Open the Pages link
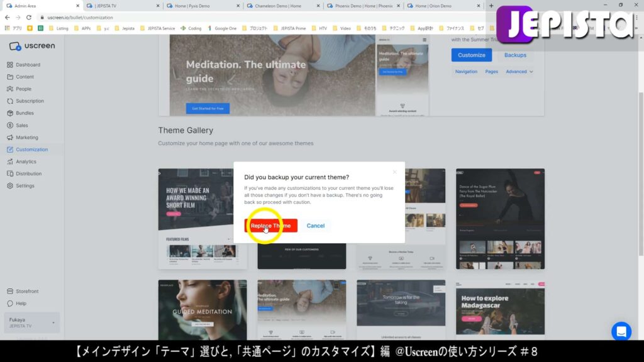The height and width of the screenshot is (362, 644). [x=491, y=72]
